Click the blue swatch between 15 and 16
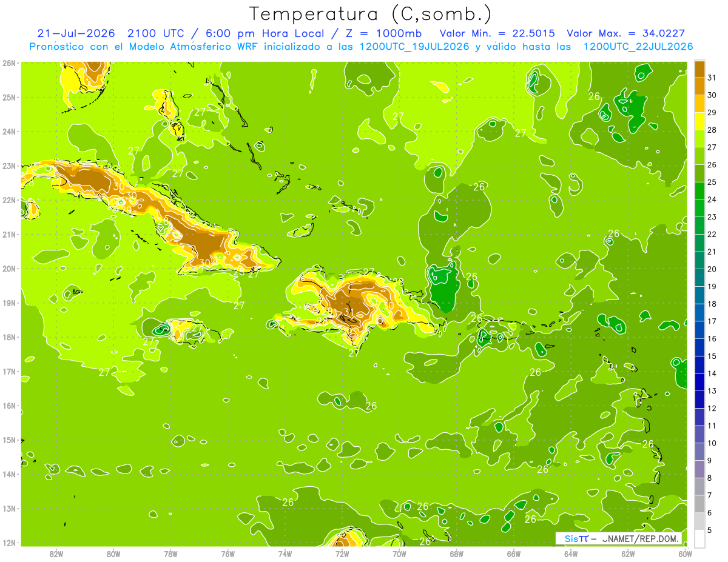The height and width of the screenshot is (562, 728). (699, 347)
